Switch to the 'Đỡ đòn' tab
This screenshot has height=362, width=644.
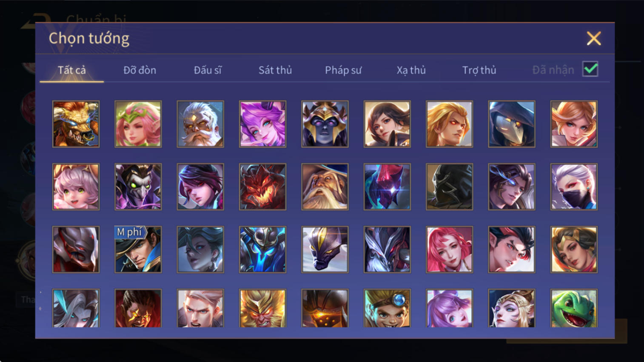point(140,70)
